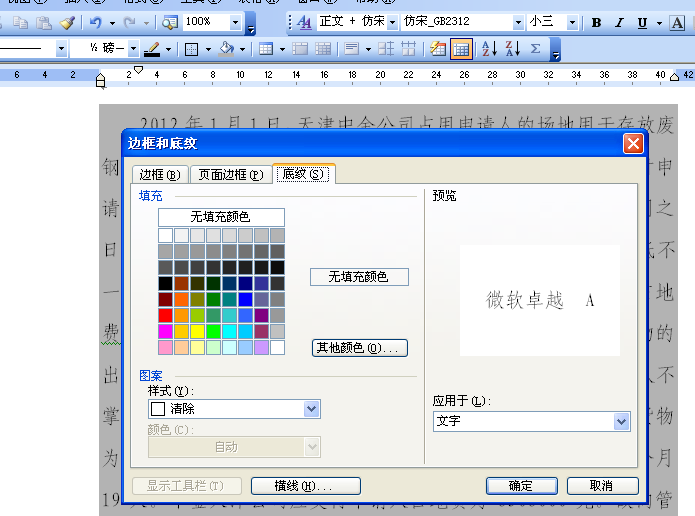
Task: Click the AutoSum sigma icon
Action: pyautogui.click(x=535, y=49)
